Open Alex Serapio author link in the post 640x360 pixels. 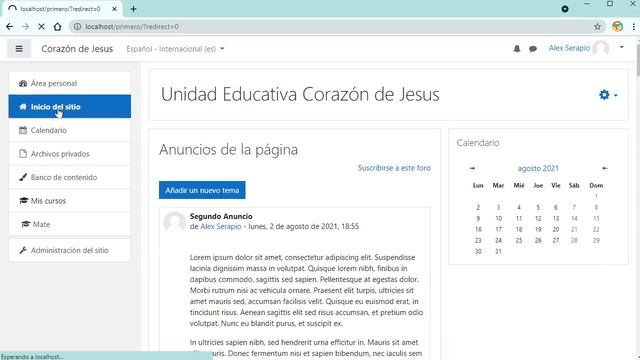coord(220,226)
